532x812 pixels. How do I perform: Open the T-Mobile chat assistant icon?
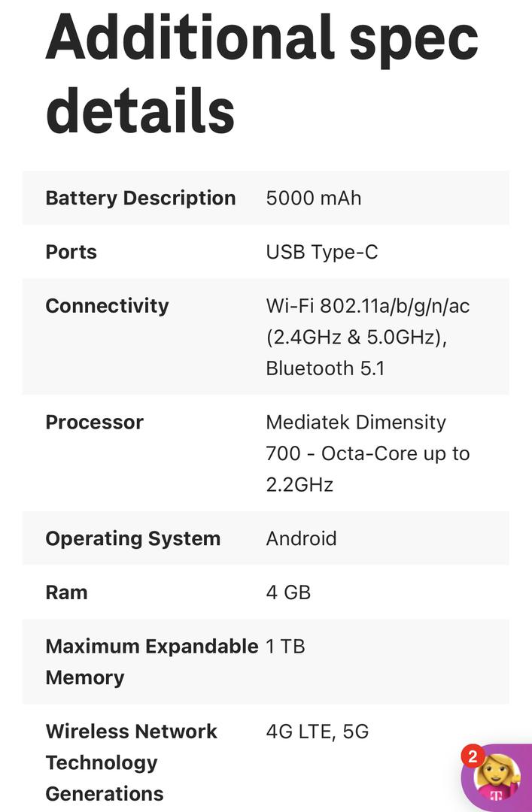coord(497,778)
